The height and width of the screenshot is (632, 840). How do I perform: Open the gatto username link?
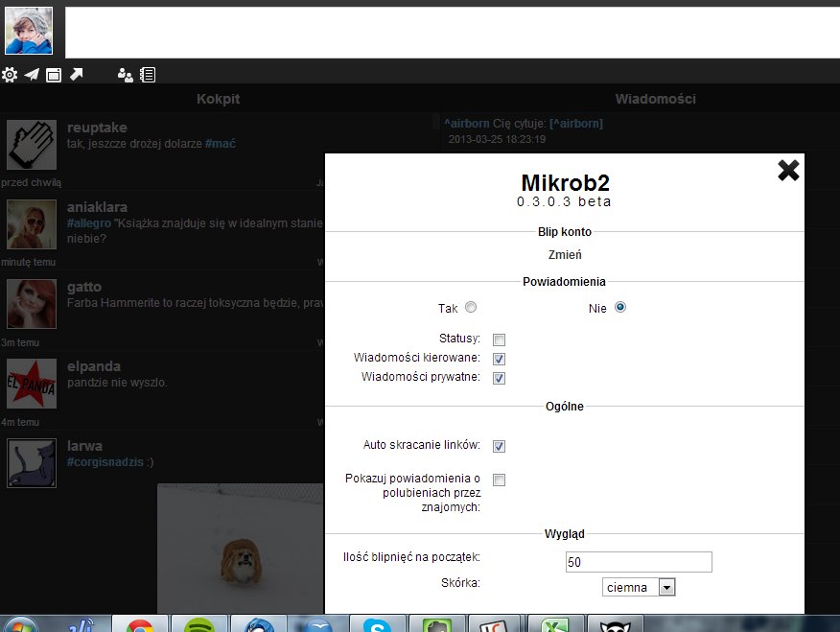(x=84, y=287)
